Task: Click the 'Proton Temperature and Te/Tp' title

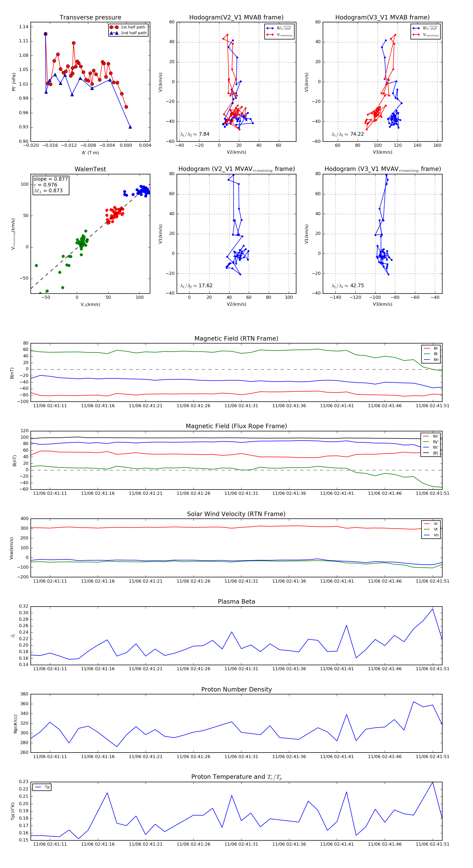Action: point(236,777)
